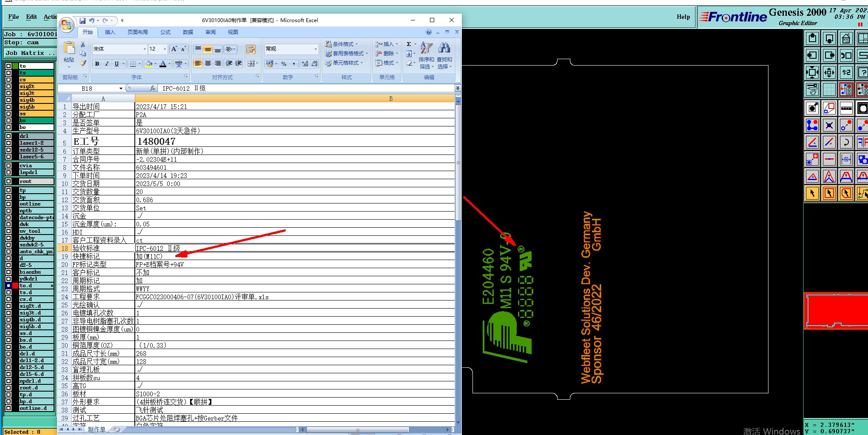
Task: Open 条件格式 conditional formatting dropdown
Action: tap(342, 44)
